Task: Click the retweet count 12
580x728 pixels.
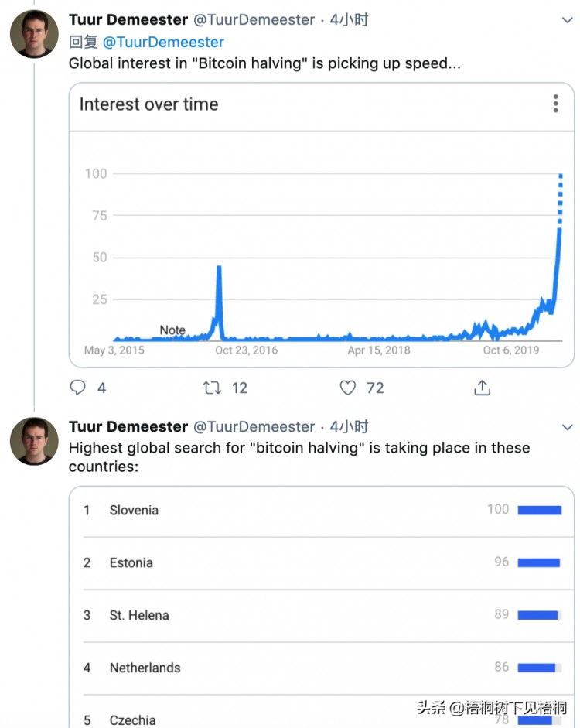Action: [240, 388]
